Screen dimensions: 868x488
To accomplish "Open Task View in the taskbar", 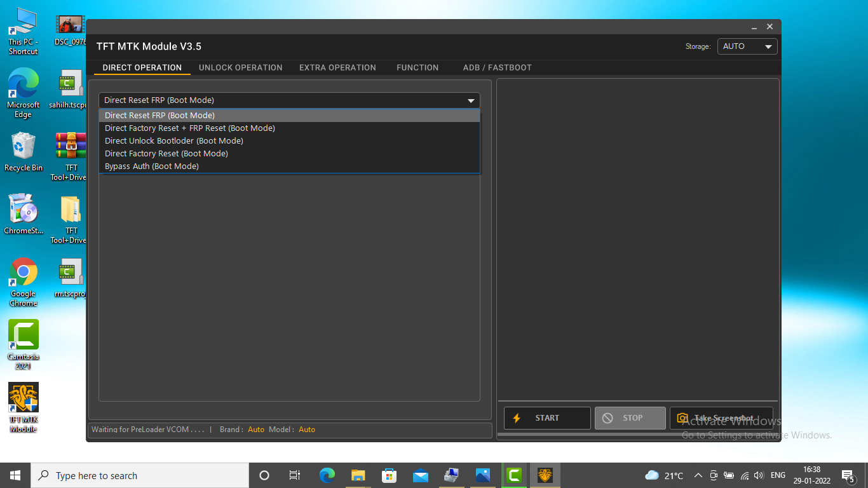I will [x=295, y=475].
